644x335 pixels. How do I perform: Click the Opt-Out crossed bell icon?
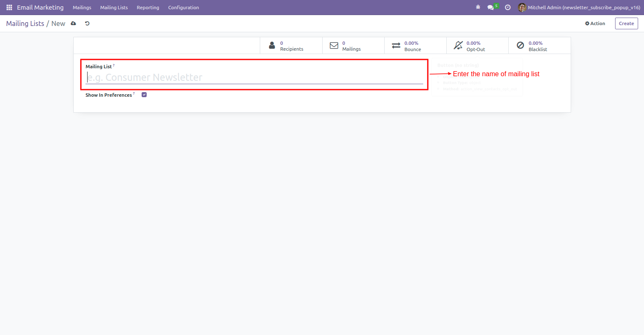tap(458, 45)
